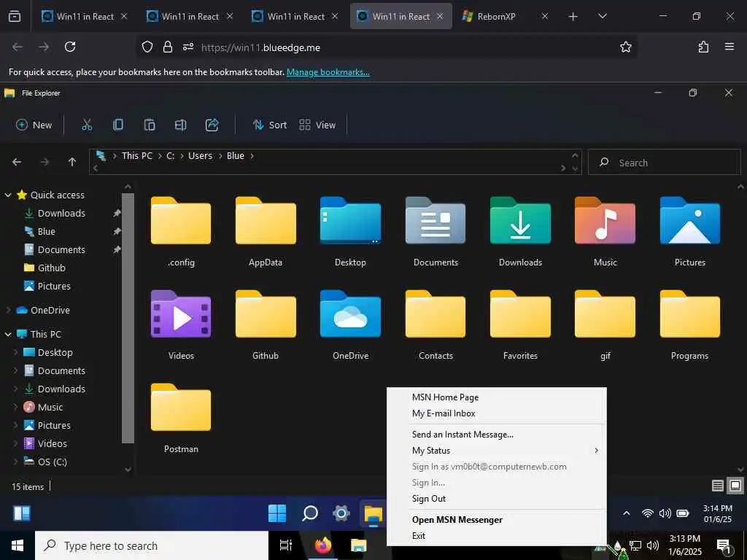Click the New button in File Explorer
747x560 pixels.
pos(34,125)
